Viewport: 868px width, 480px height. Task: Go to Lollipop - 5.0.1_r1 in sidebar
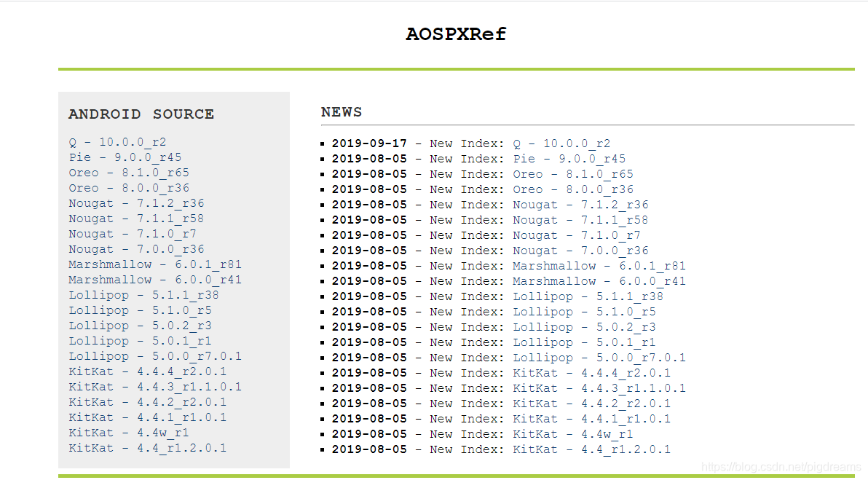[x=140, y=341]
